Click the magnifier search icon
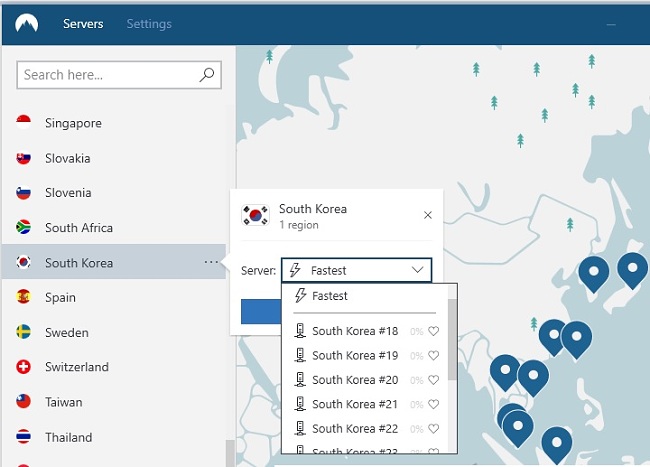Screen dimensions: 650x467 [x=206, y=75]
